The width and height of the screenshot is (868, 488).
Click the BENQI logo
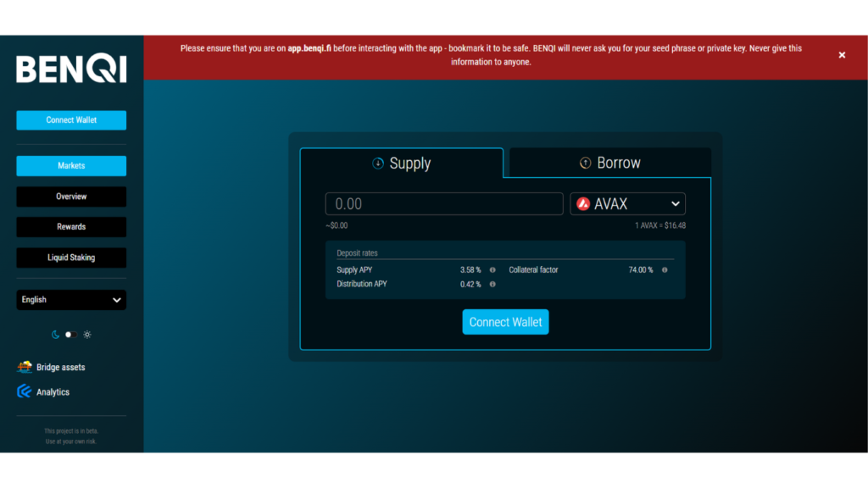click(71, 69)
